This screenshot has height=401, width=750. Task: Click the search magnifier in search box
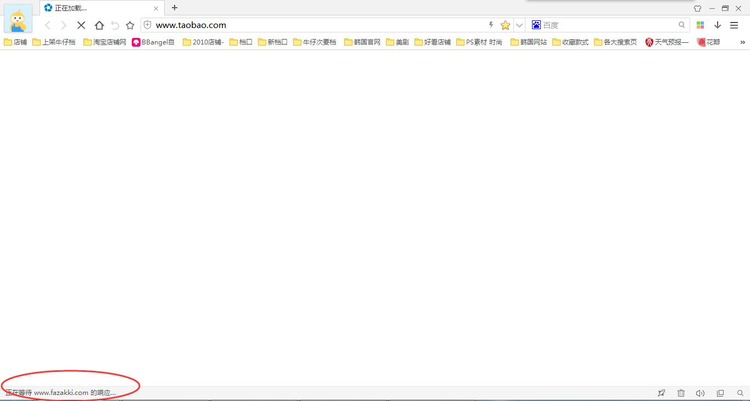(x=682, y=25)
